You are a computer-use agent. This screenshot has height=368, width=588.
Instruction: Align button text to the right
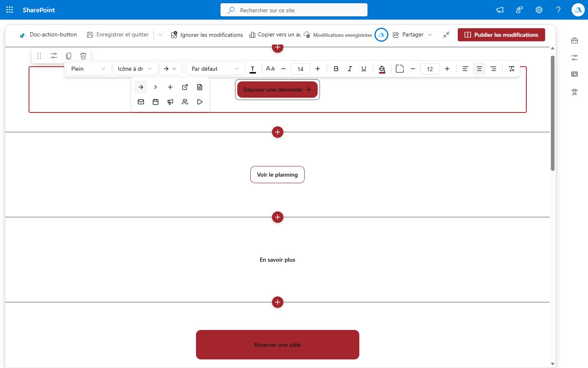click(x=494, y=69)
